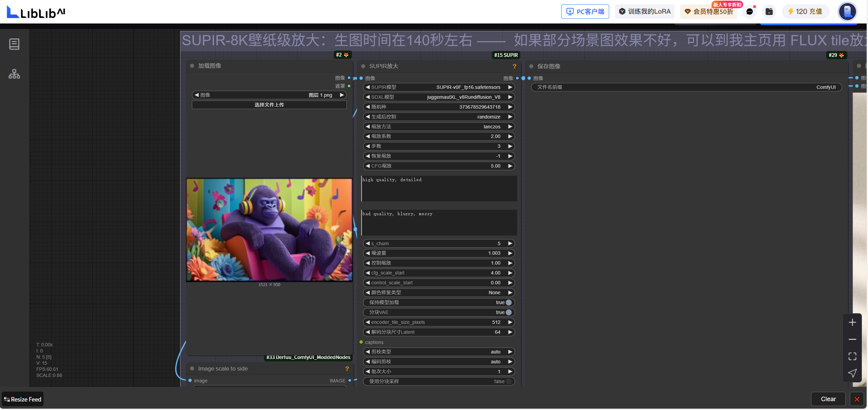
Task: Adjust control_scale_start 0.00 field
Action: [439, 283]
